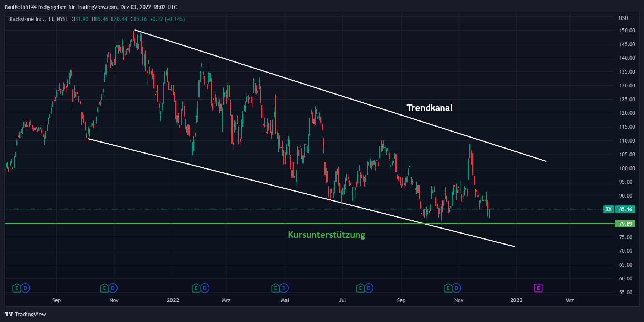Select the green 79.89 support price label
Image resolution: width=644 pixels, height=322 pixels.
pos(626,224)
